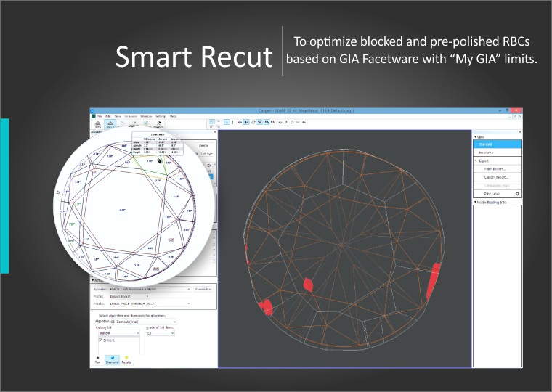Viewport: 552px width, 392px height.
Task: Click the round brilliant diamond mode icon
Action: click(x=146, y=124)
